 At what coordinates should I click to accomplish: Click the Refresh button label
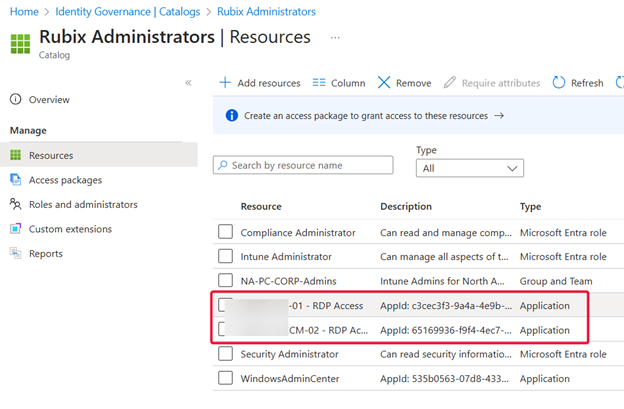[587, 83]
